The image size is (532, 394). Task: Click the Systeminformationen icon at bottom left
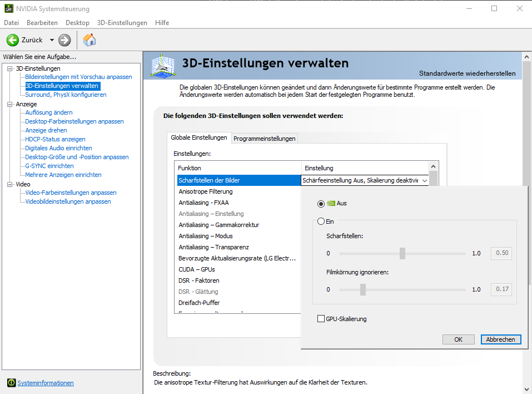[12, 383]
